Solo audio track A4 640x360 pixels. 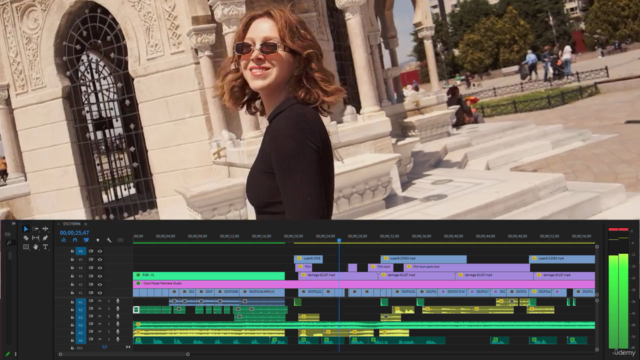tap(109, 324)
